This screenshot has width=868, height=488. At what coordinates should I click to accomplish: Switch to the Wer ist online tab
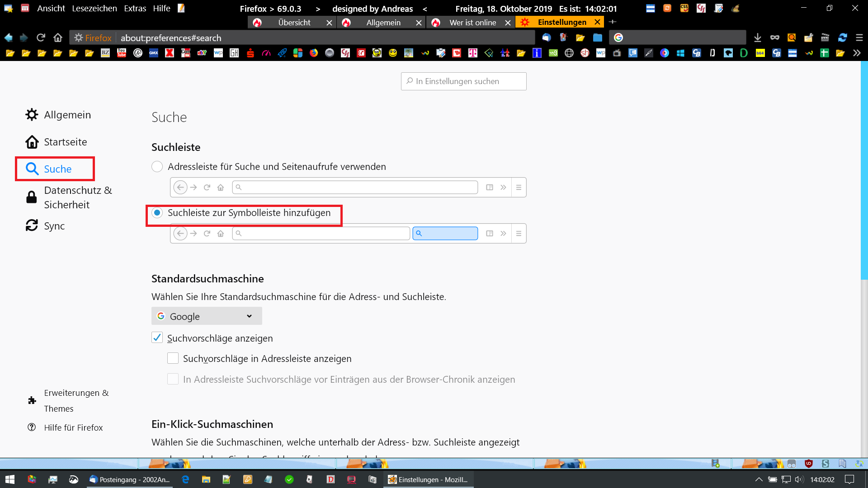472,22
